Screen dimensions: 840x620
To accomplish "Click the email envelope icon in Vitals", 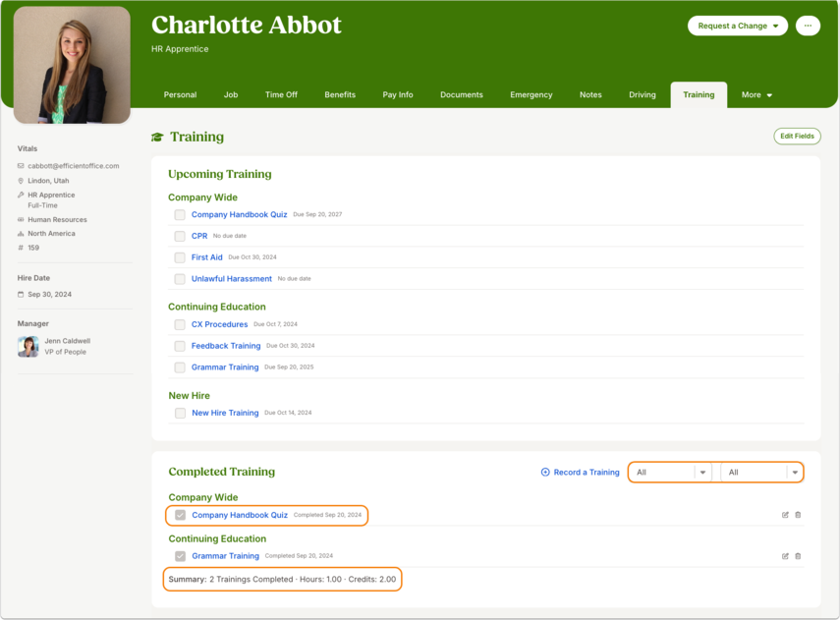I will (x=21, y=166).
